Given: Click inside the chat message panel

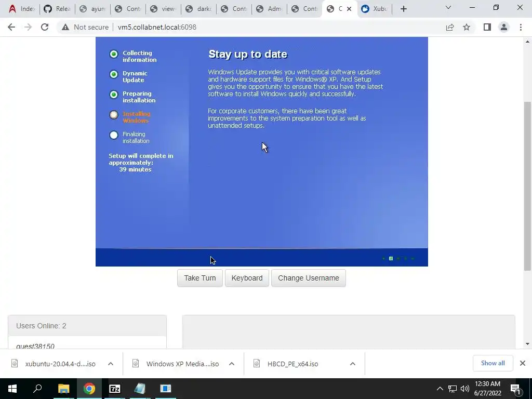Looking at the screenshot, I should tap(349, 332).
